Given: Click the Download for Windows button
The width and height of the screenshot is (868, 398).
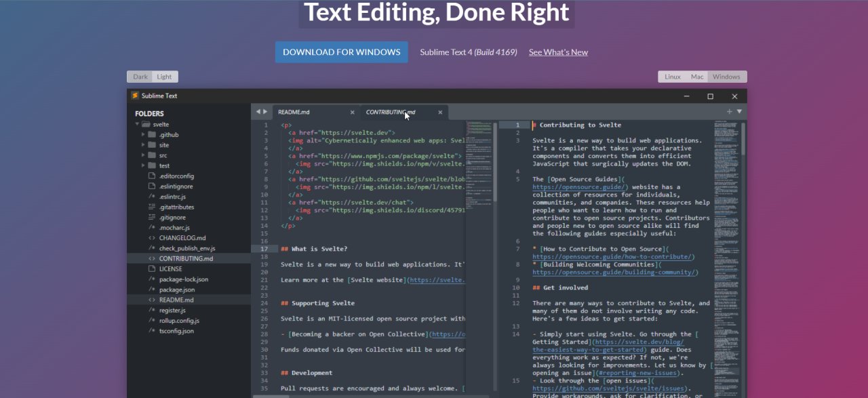Looking at the screenshot, I should pos(342,52).
